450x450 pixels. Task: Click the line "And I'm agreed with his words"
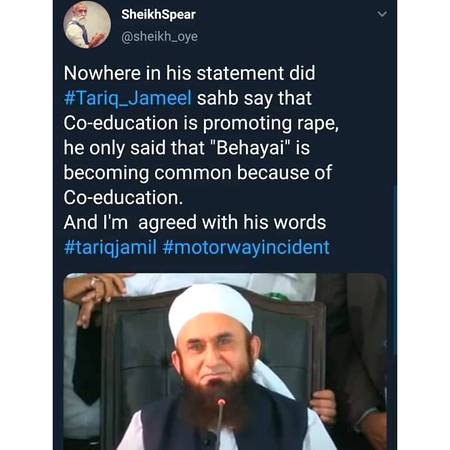pyautogui.click(x=195, y=222)
